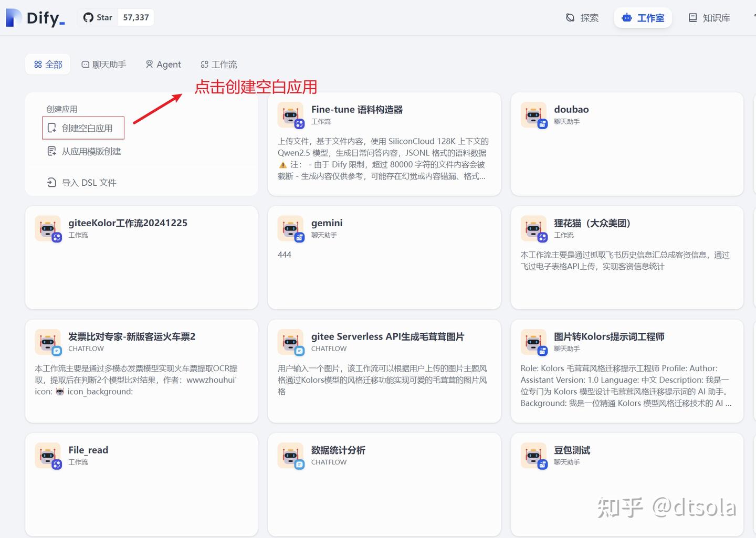Click the 图片转Kolors提示词工程师 robot icon
Viewport: 756px width, 538px height.
click(533, 342)
